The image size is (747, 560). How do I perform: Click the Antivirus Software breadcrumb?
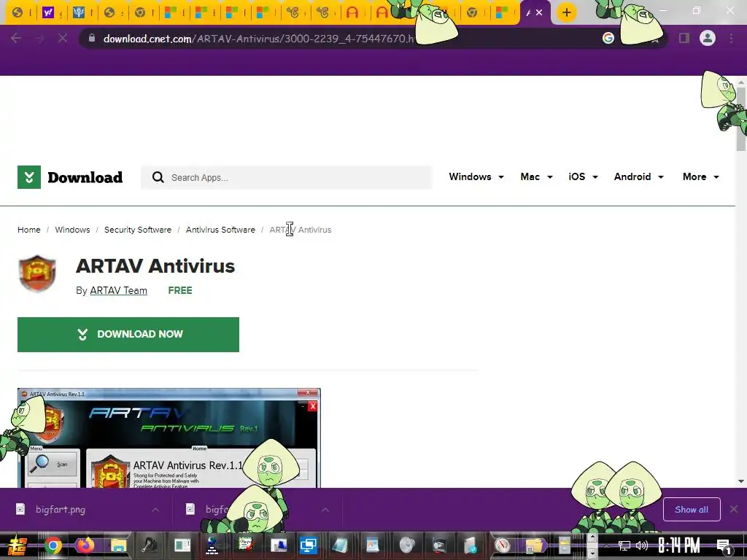(x=220, y=230)
